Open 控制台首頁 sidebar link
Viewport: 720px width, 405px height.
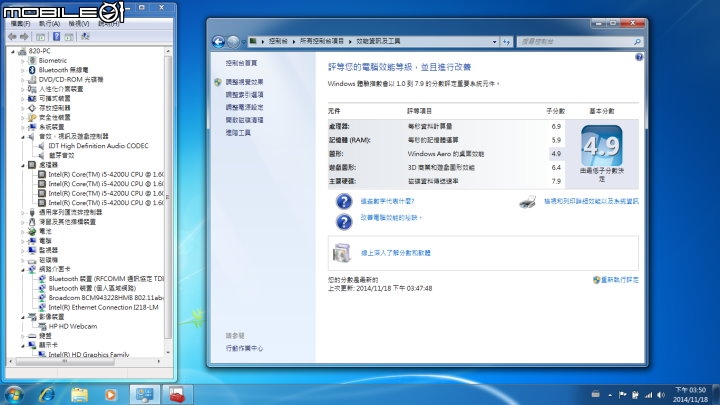coord(242,63)
